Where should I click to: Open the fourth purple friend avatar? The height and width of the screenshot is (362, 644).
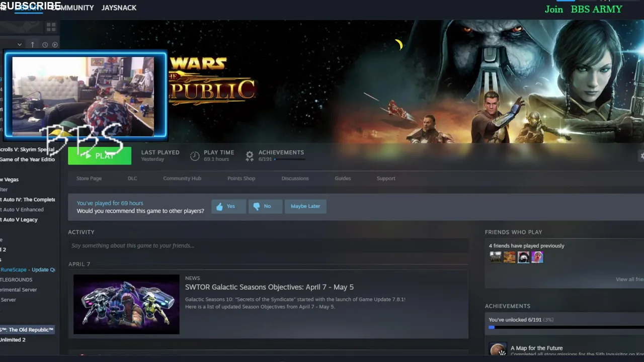click(537, 257)
